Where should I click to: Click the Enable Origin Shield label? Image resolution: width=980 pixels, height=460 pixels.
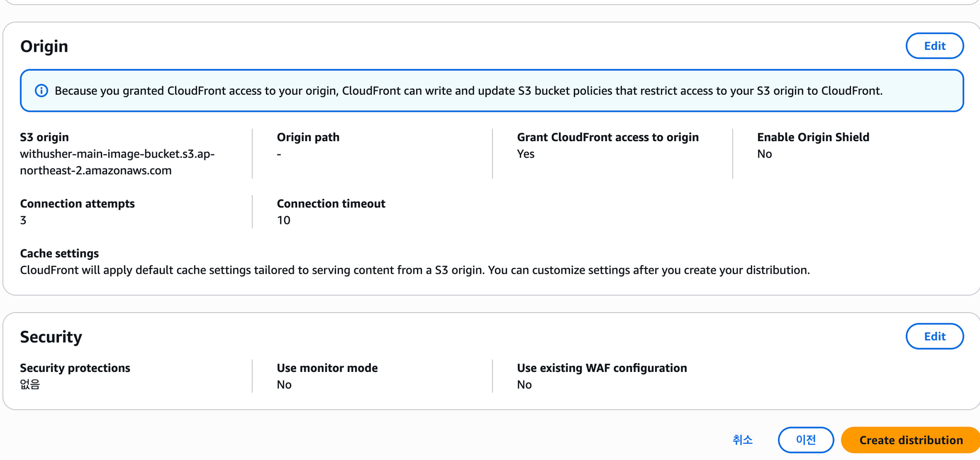[813, 137]
